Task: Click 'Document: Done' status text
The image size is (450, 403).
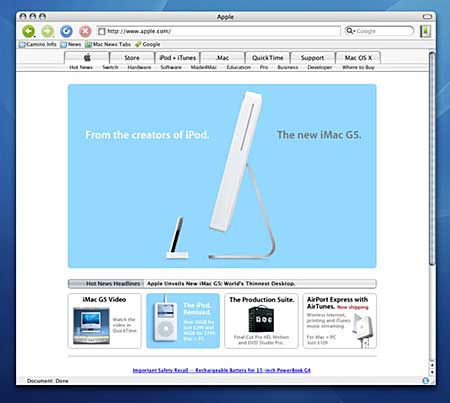Action: click(x=48, y=381)
